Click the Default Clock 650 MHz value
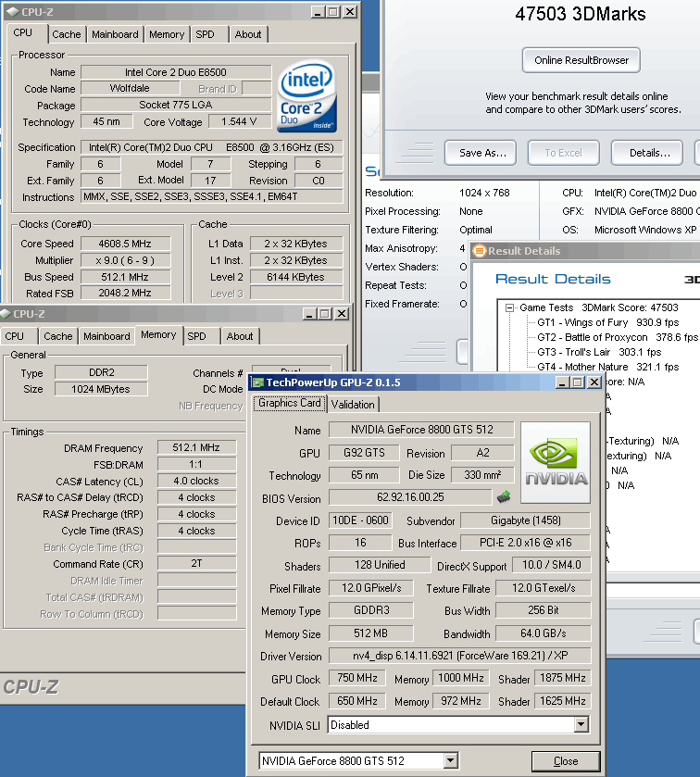The height and width of the screenshot is (777, 700). point(357,701)
